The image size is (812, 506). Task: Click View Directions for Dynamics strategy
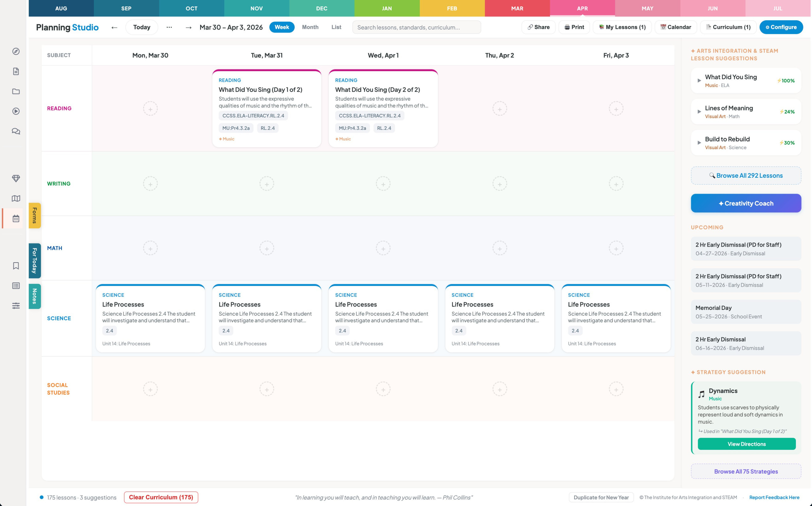point(746,444)
